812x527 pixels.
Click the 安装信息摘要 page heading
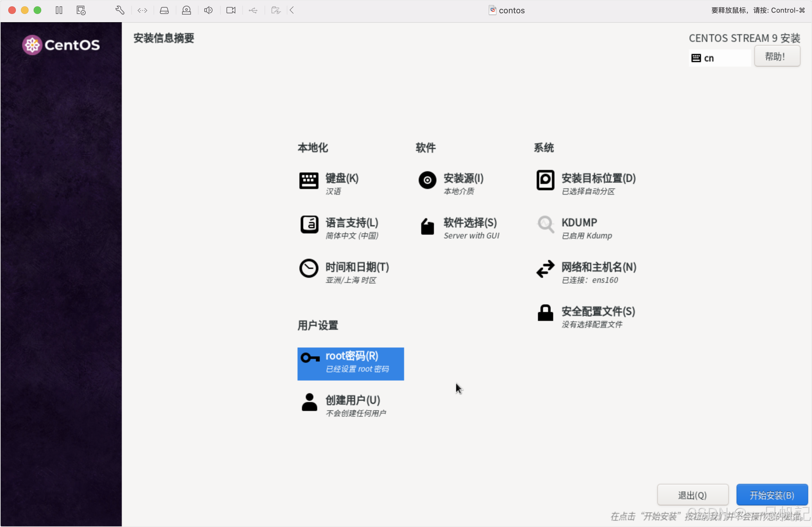[x=164, y=38]
